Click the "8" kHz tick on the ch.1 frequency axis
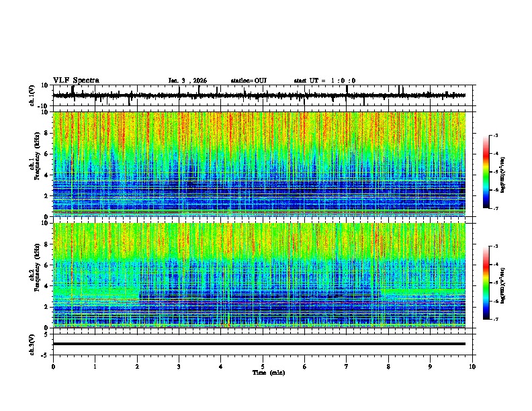This screenshot has width=532, height=411. pos(46,133)
